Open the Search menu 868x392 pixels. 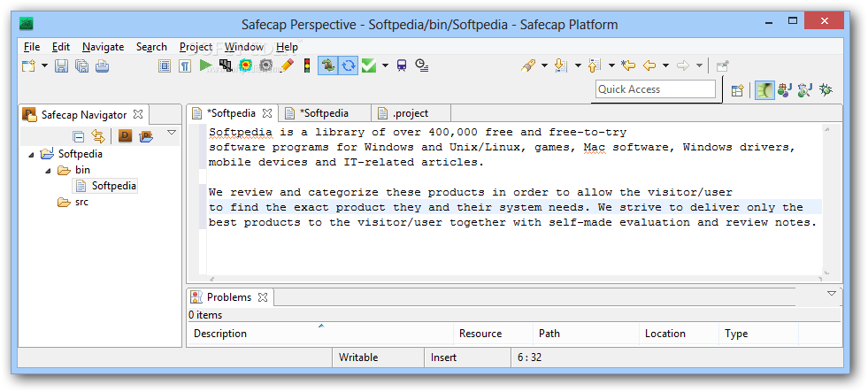151,47
